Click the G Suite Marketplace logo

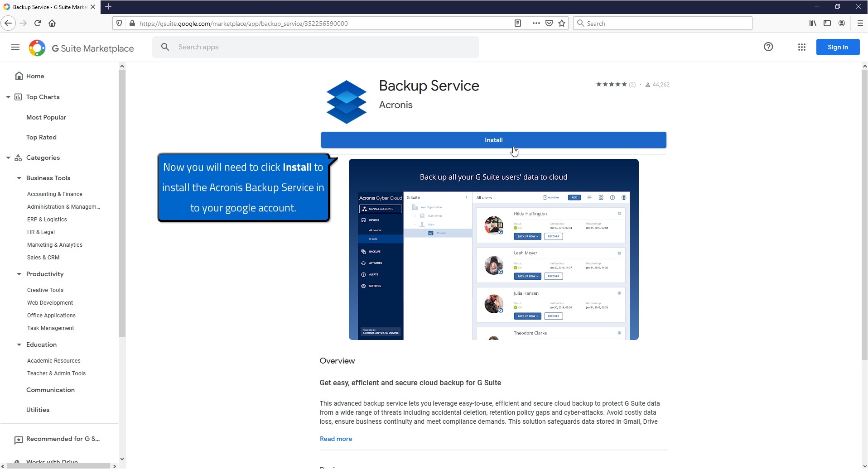(x=82, y=48)
